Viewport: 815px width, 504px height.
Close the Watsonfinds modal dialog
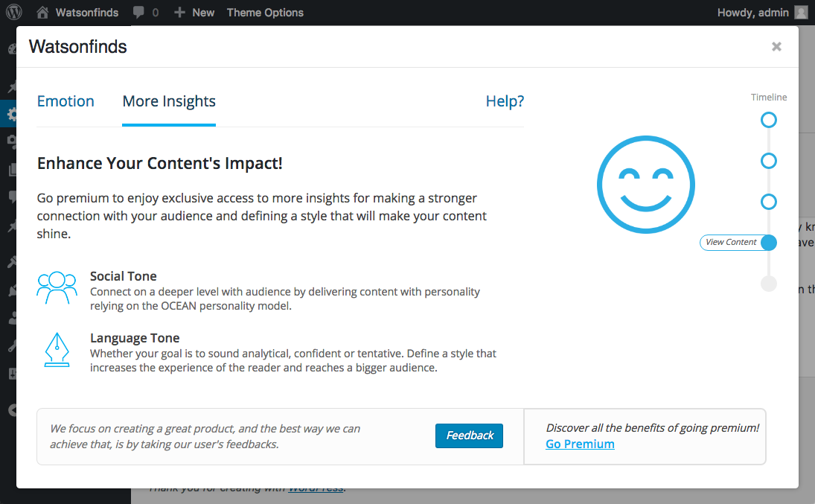click(776, 47)
